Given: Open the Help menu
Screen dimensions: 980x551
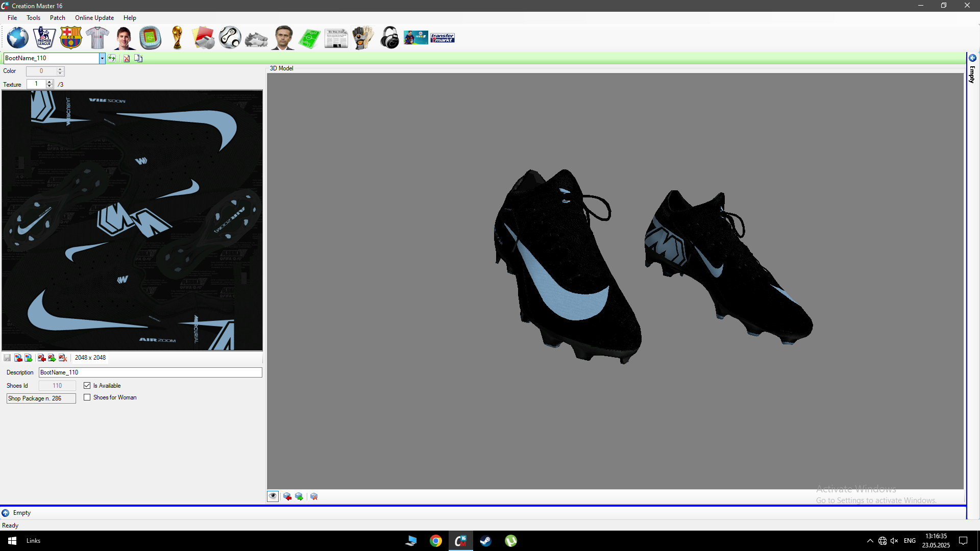Looking at the screenshot, I should coord(130,18).
